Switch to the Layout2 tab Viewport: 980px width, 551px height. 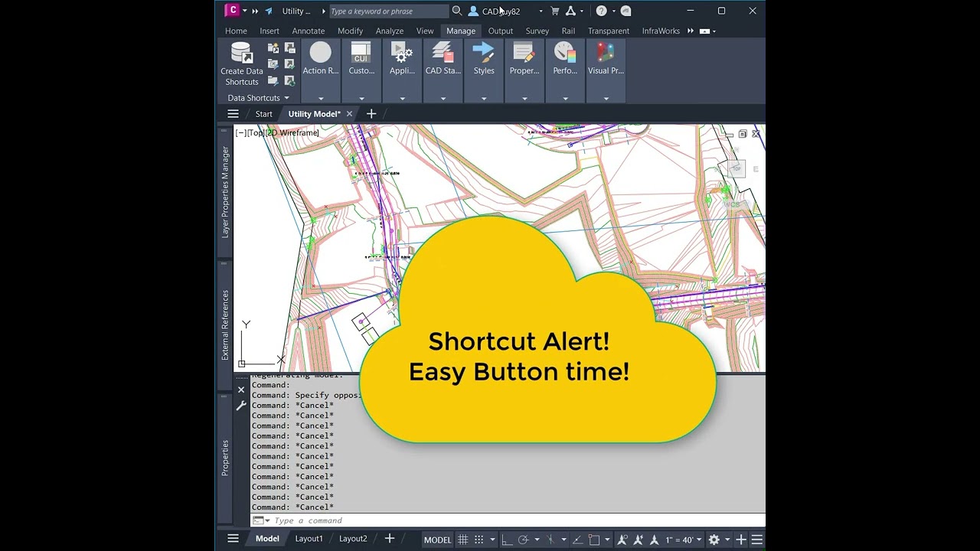tap(353, 539)
